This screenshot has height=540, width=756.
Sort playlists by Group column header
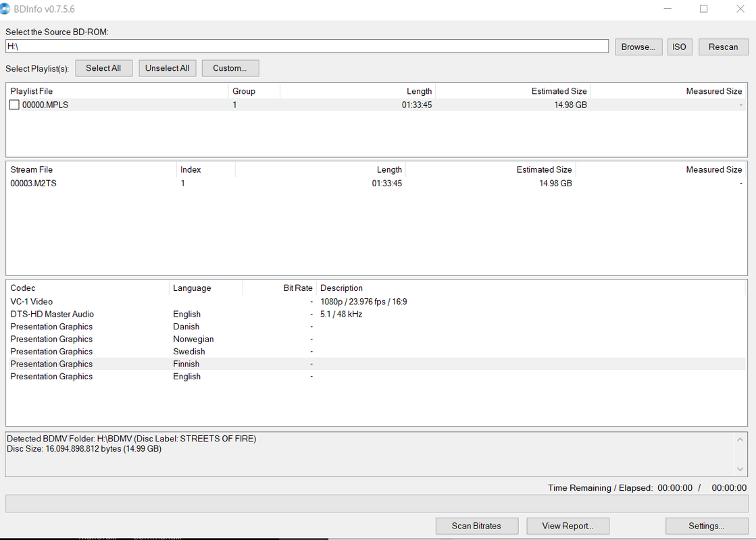pyautogui.click(x=254, y=91)
